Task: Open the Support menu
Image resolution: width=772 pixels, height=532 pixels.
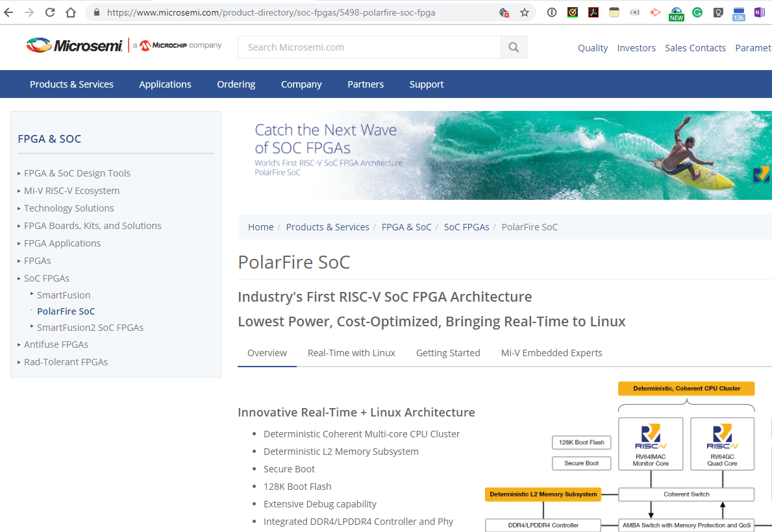Action: point(427,84)
